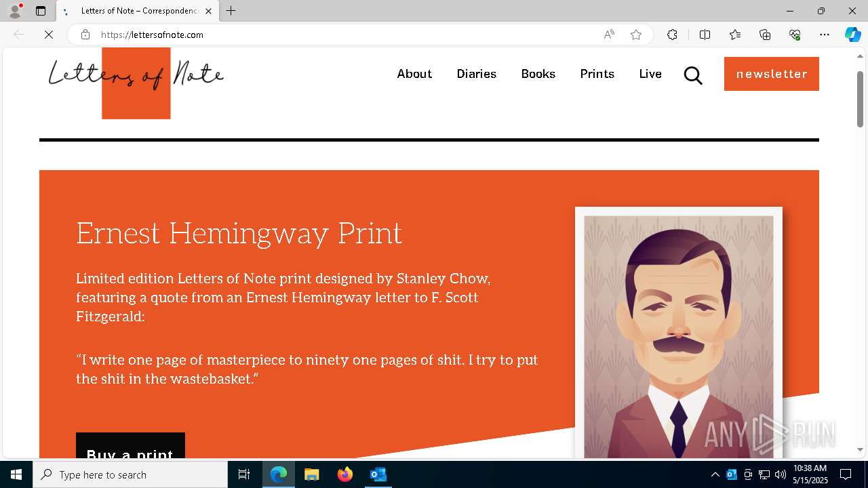
Task: Activate Read aloud icon in address bar
Action: [609, 35]
